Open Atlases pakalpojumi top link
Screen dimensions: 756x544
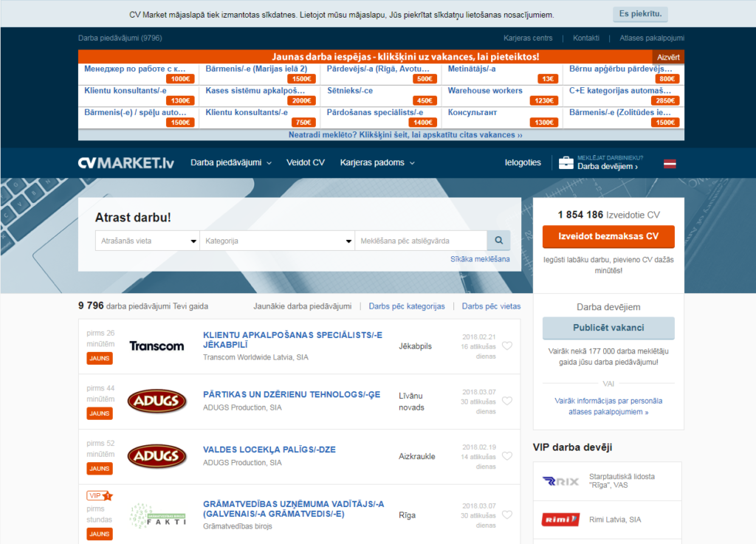pyautogui.click(x=651, y=38)
